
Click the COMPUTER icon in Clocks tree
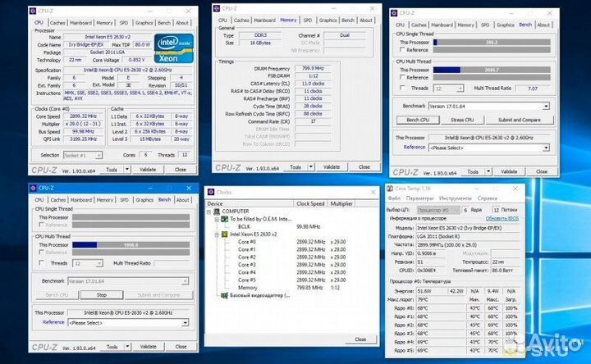[x=217, y=212]
